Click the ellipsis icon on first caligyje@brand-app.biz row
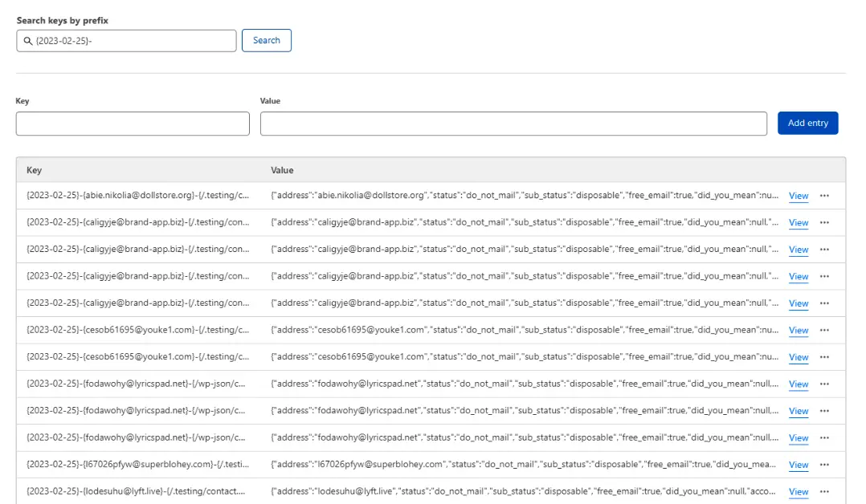 click(x=825, y=222)
